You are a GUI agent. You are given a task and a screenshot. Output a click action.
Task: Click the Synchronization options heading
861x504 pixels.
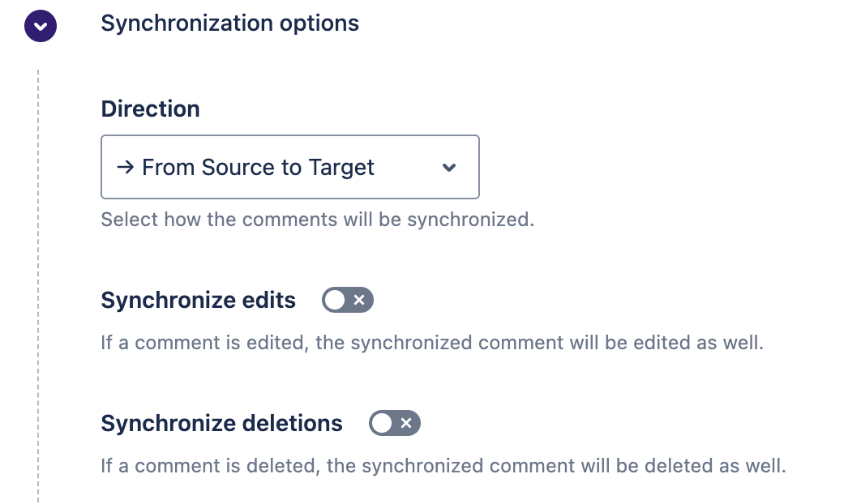click(230, 23)
